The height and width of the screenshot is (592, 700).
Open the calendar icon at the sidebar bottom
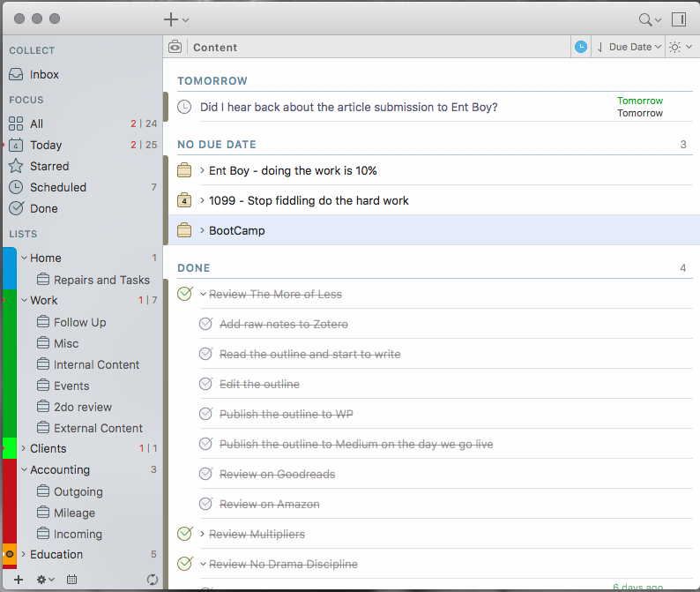[71, 580]
